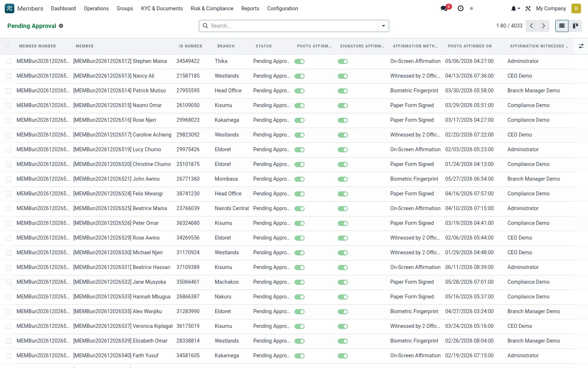
Task: Open the clock activities icon
Action: tap(460, 8)
